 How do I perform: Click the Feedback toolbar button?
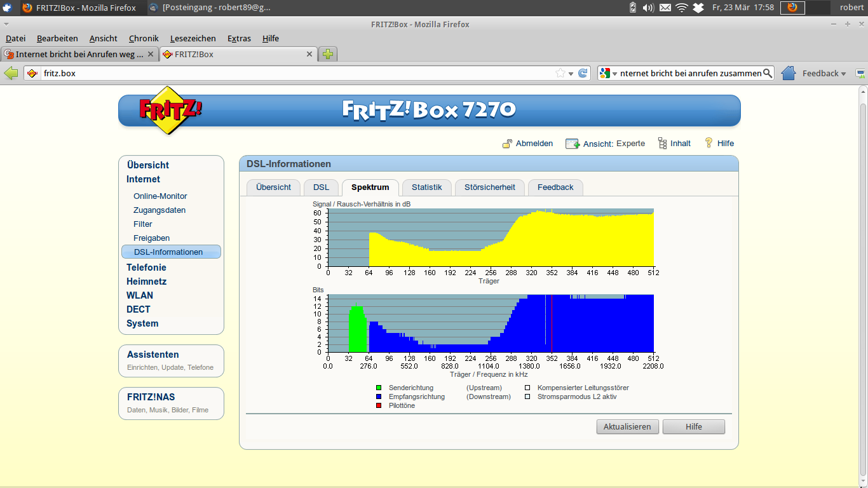point(824,73)
